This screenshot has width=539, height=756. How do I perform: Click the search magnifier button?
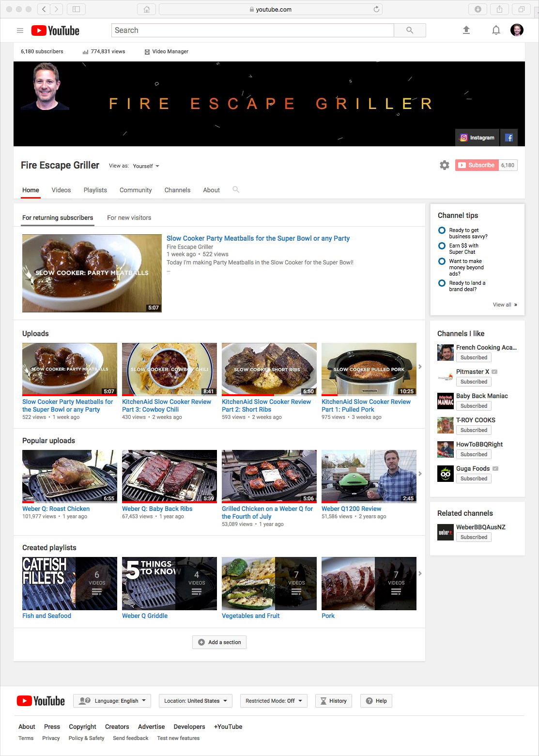click(x=410, y=30)
